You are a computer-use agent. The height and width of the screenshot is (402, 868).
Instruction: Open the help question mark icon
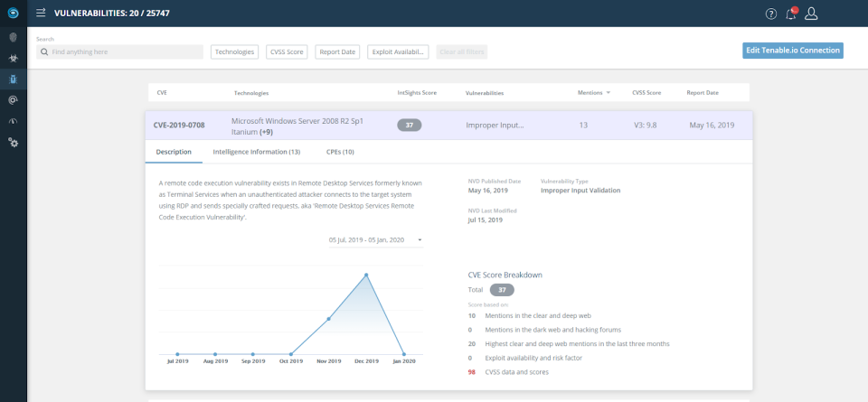coord(771,14)
